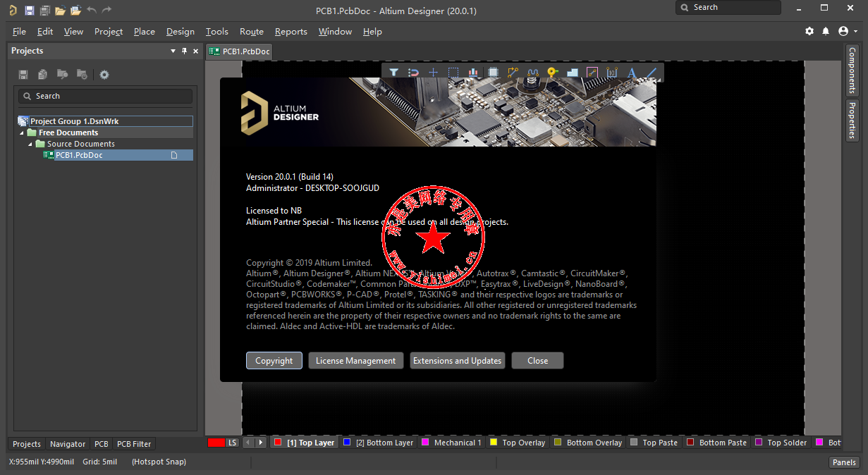The image size is (868, 475).
Task: Open the Reports menu
Action: coord(291,31)
